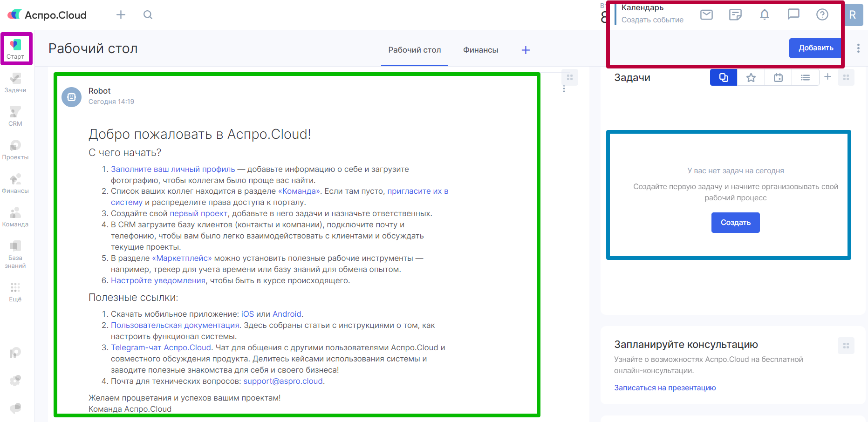Viewport: 868px width, 422px height.
Task: Open Записаться на презентацию link
Action: [x=665, y=388]
